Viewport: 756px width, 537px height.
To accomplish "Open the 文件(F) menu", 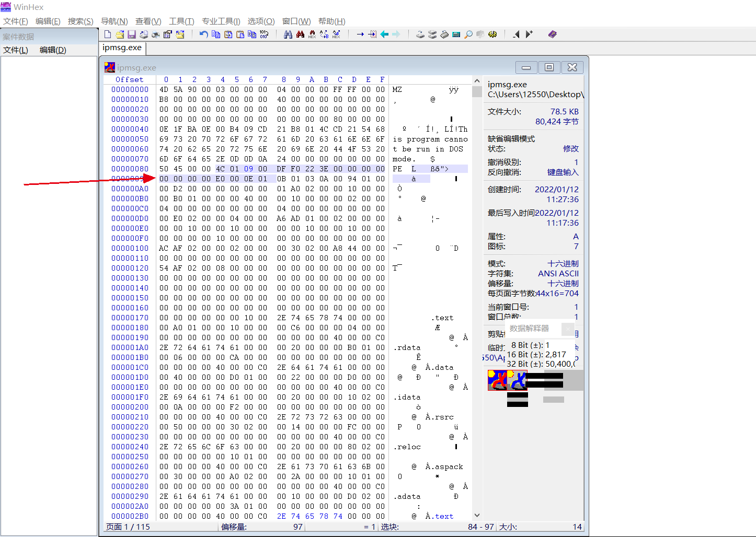I will click(16, 21).
